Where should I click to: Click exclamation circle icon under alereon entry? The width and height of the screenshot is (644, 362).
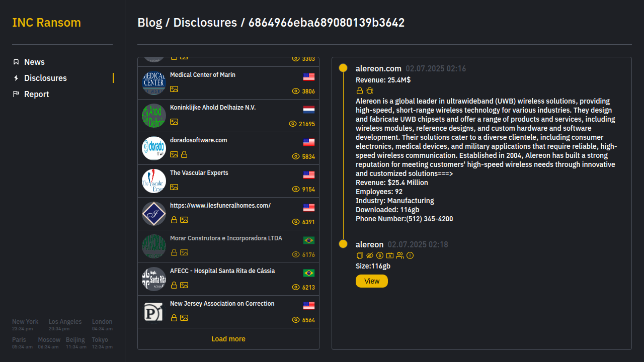tap(410, 255)
